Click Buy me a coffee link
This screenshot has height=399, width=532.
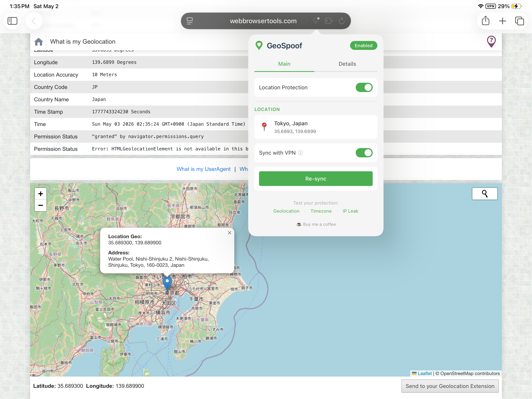316,224
